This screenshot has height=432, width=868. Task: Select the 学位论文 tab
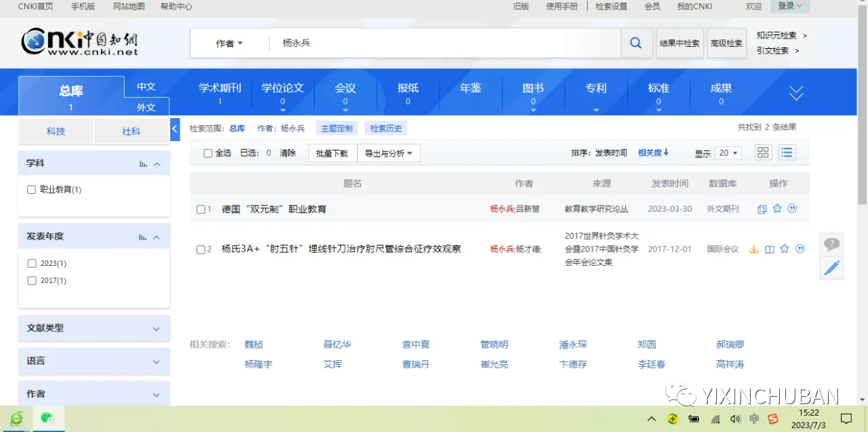[282, 92]
